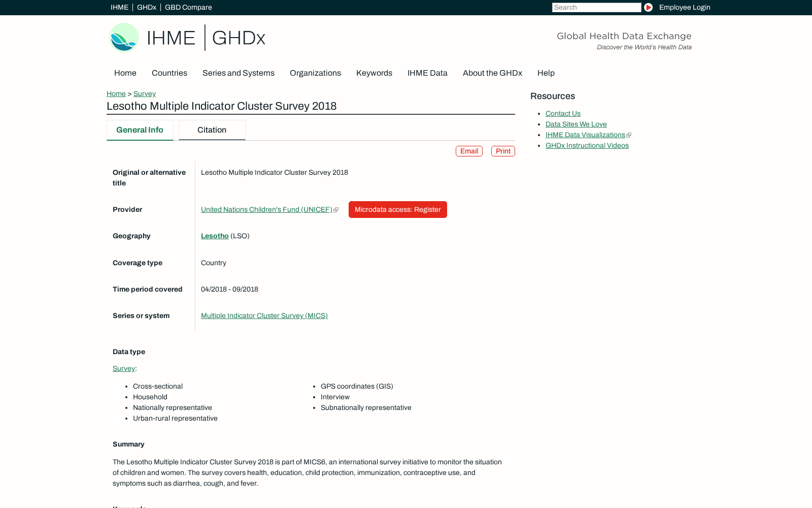Screen dimensions: 812x508
Task: Click the Subnationally representative list item
Action: (366, 408)
